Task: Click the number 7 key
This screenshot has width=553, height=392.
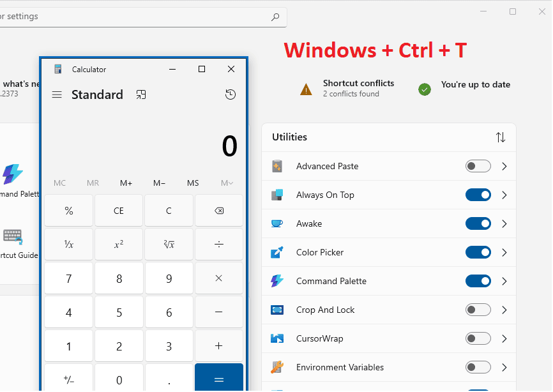Action: pyautogui.click(x=69, y=278)
